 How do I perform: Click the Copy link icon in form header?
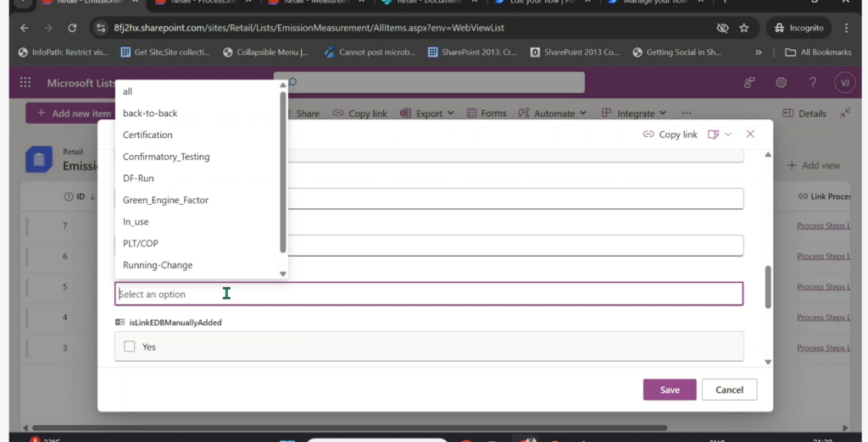click(648, 135)
